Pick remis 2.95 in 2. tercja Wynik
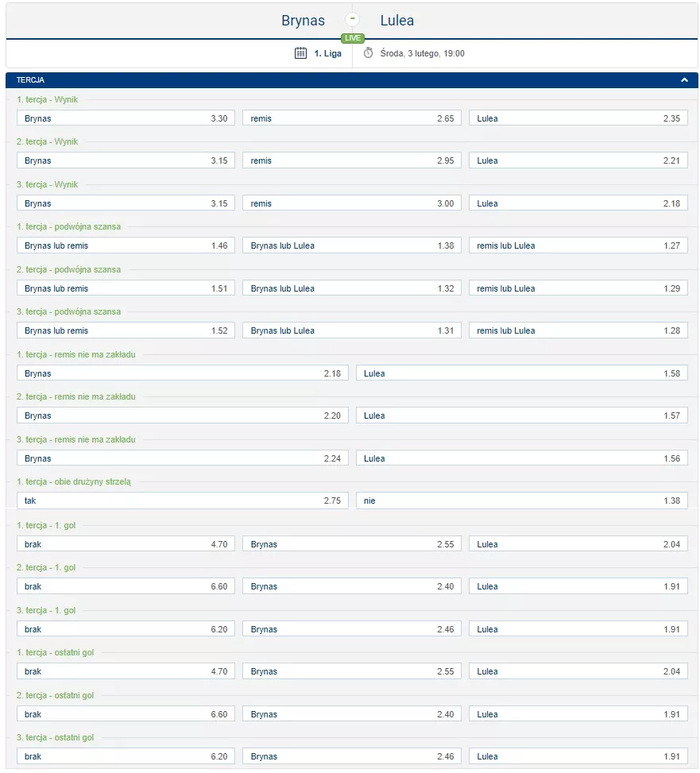Screen dimensions: 700x773 352,160
